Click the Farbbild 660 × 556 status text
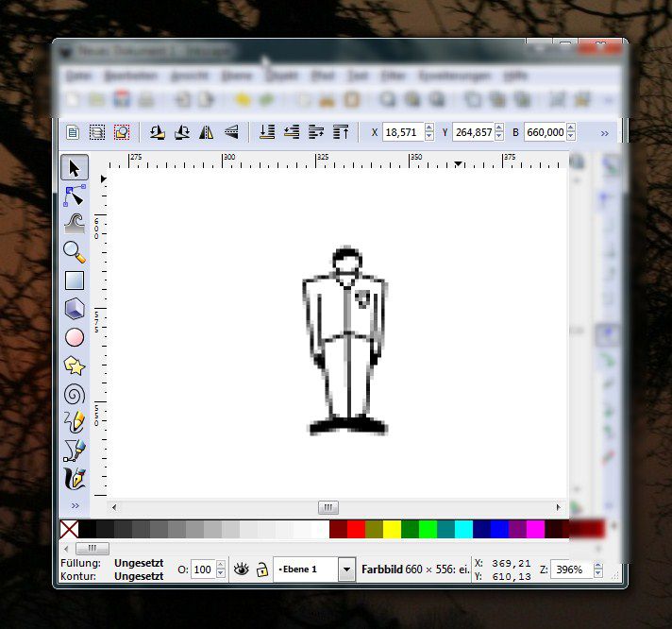This screenshot has width=672, height=629. point(415,569)
